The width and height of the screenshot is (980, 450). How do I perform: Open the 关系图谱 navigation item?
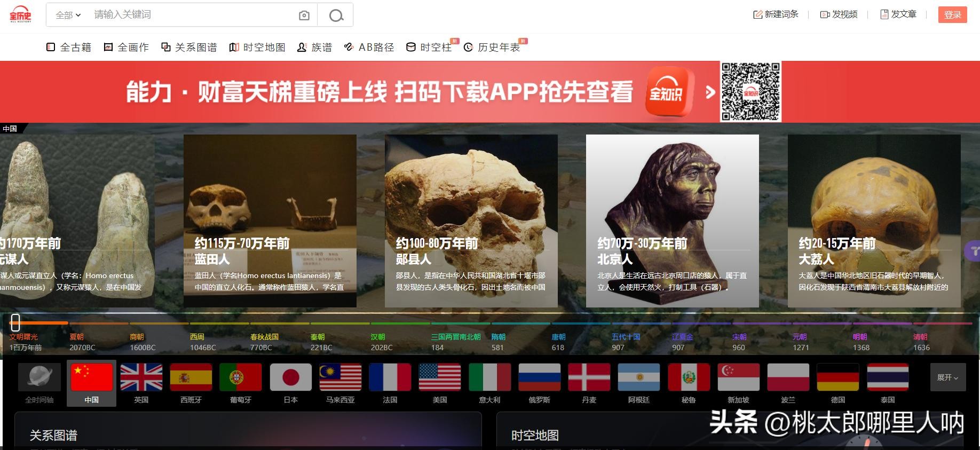tap(189, 48)
